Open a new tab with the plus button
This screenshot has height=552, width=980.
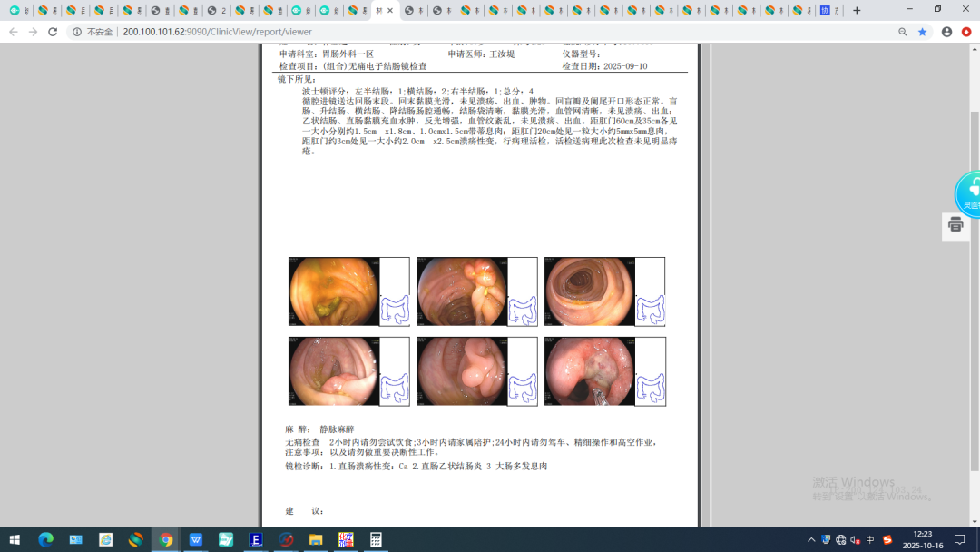click(857, 11)
